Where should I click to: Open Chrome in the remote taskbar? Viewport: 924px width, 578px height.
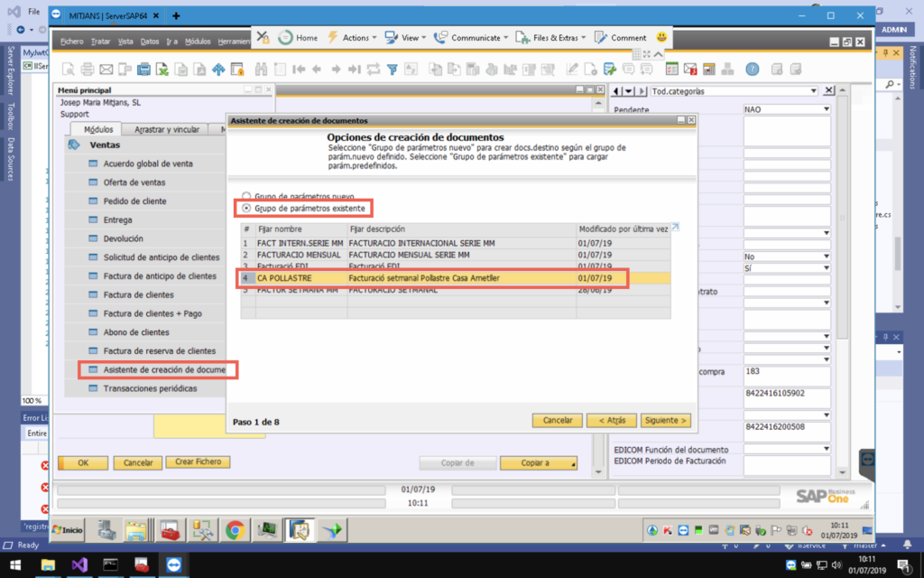(236, 530)
